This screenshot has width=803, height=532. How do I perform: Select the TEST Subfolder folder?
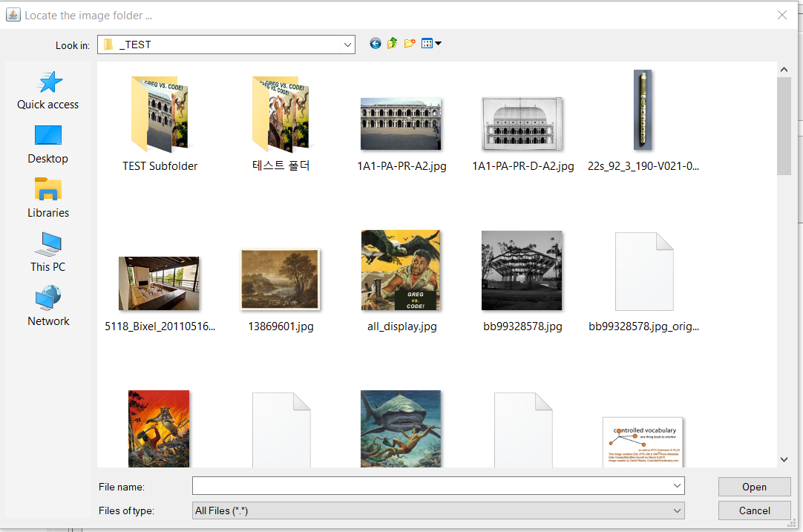(160, 124)
